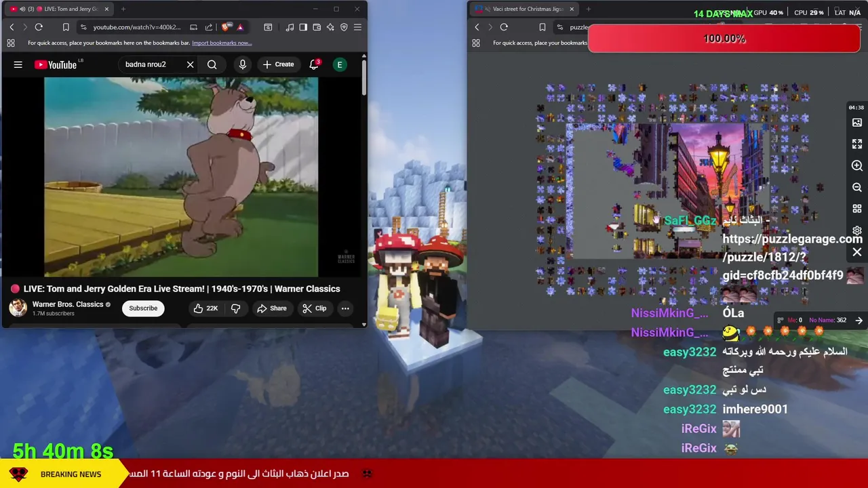Clip the live stream
Viewport: 868px width, 488px height.
click(x=315, y=308)
